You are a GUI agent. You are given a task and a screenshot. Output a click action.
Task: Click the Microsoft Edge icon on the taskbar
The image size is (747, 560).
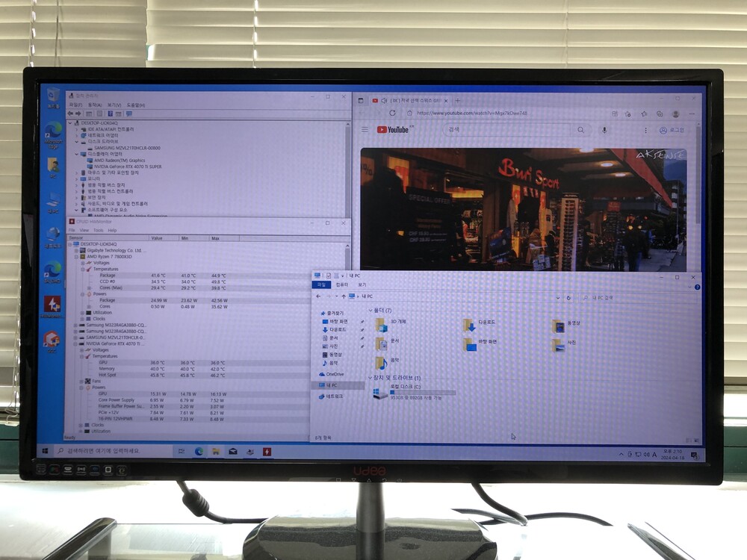click(x=199, y=452)
